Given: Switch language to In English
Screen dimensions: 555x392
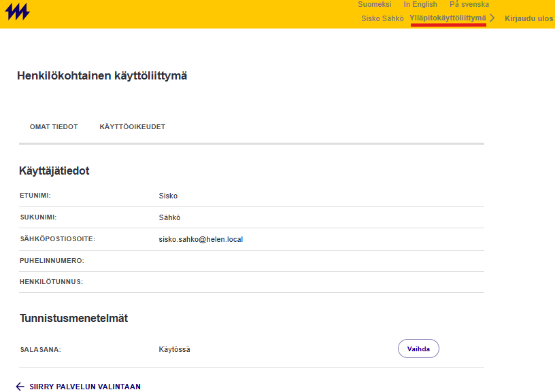Looking at the screenshot, I should click(420, 4).
